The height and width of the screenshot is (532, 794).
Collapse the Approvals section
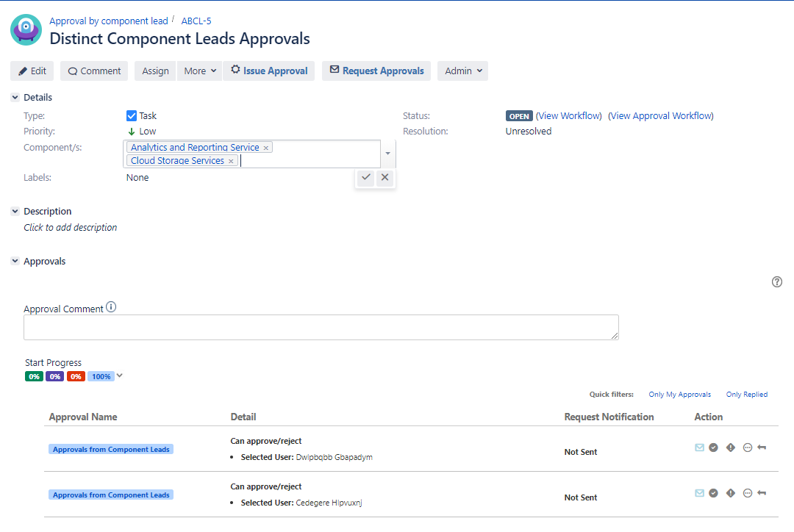pos(15,261)
